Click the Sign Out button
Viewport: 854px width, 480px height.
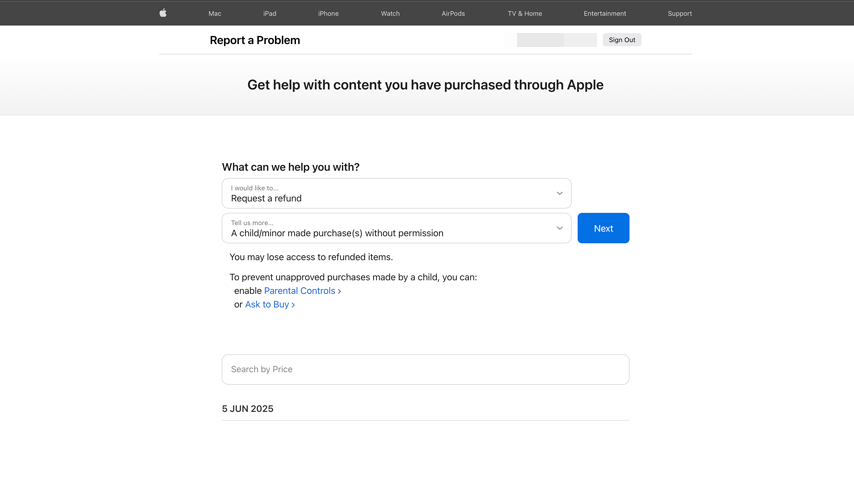click(622, 40)
